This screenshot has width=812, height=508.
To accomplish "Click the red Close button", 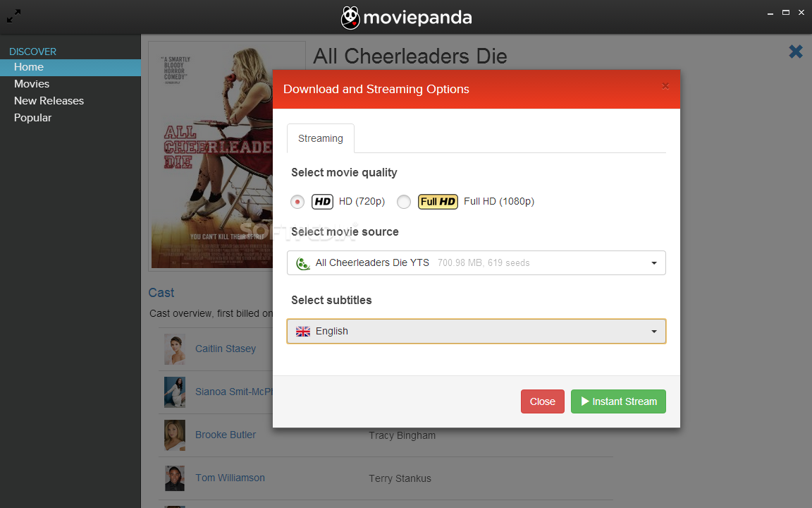I will tap(542, 401).
